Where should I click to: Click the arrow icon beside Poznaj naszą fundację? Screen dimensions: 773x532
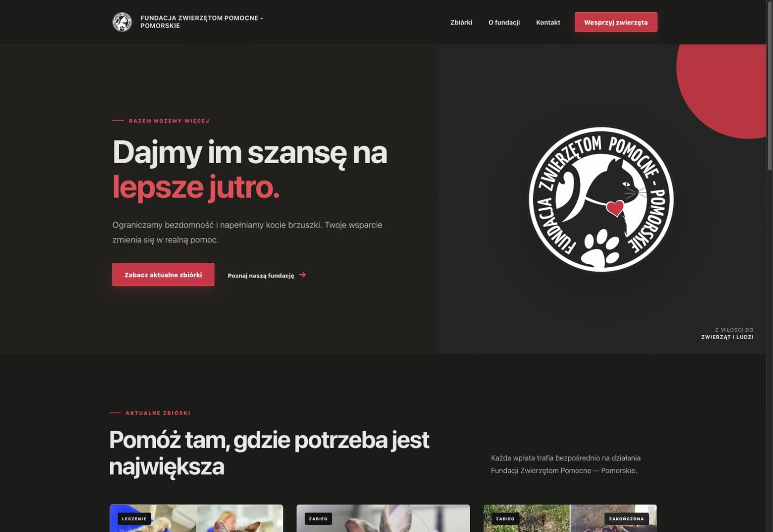coord(303,275)
